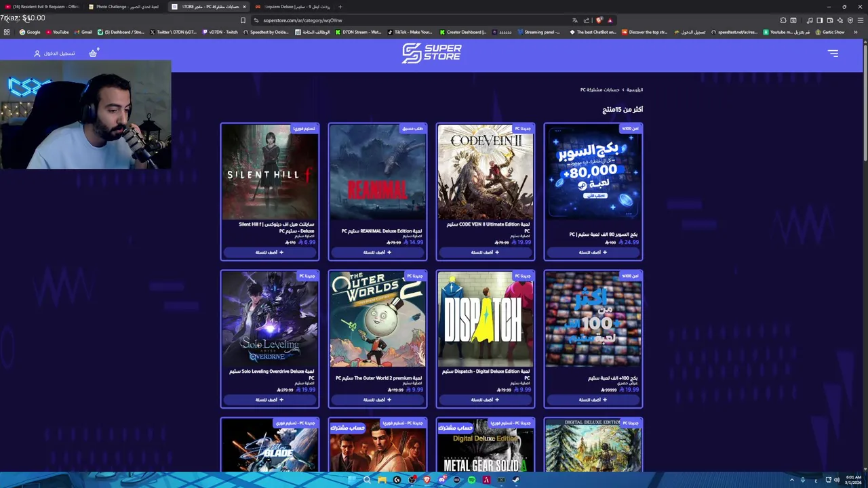The height and width of the screenshot is (488, 868).
Task: Open the Stellar Blade product cover
Action: point(270,445)
